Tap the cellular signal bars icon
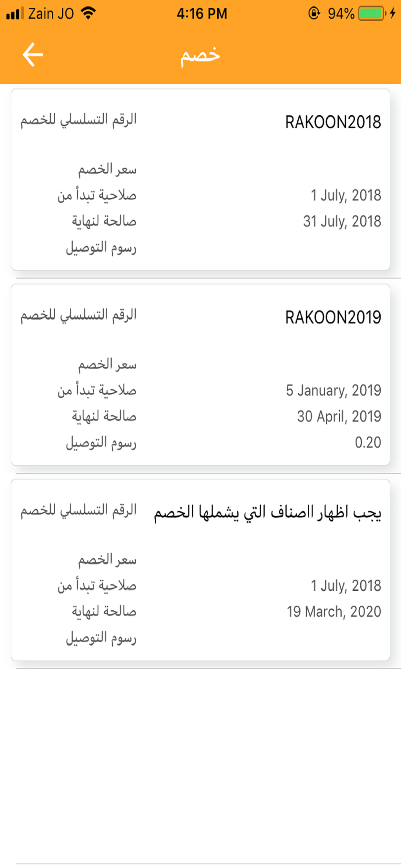Viewport: 401px width, 868px height. [x=15, y=14]
